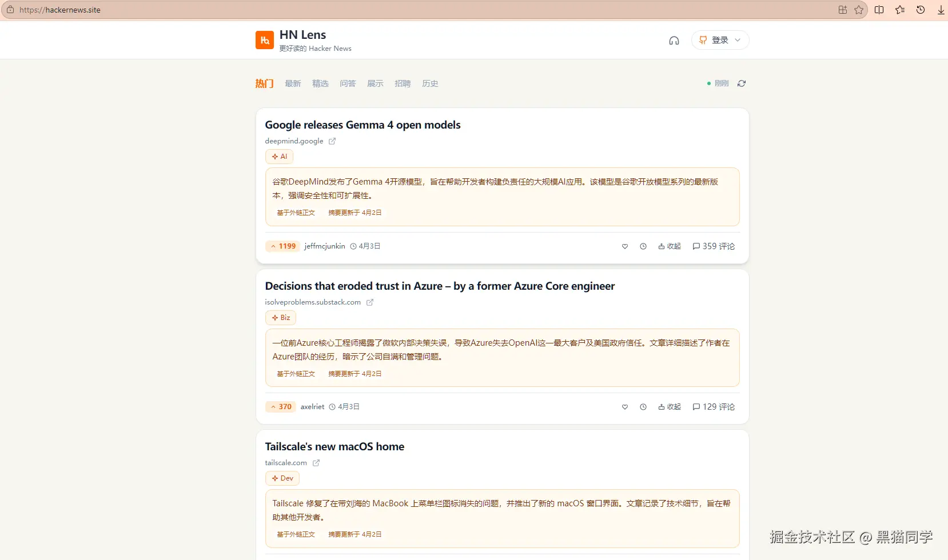The image size is (948, 560).
Task: Favorite the Gemma post with heart icon
Action: pos(625,246)
